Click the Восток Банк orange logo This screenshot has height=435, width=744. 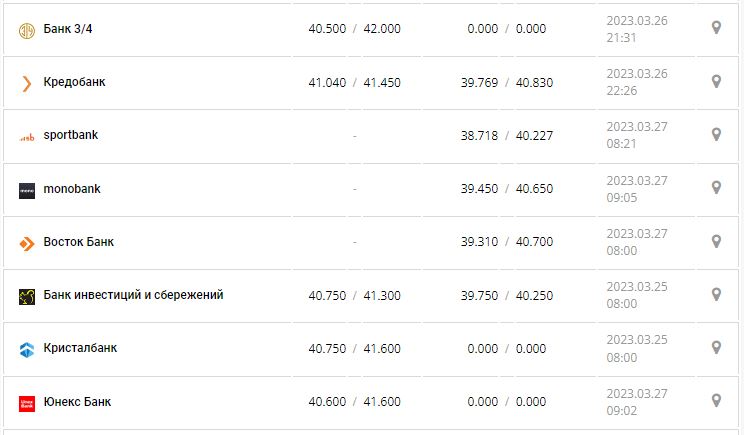[x=27, y=243]
